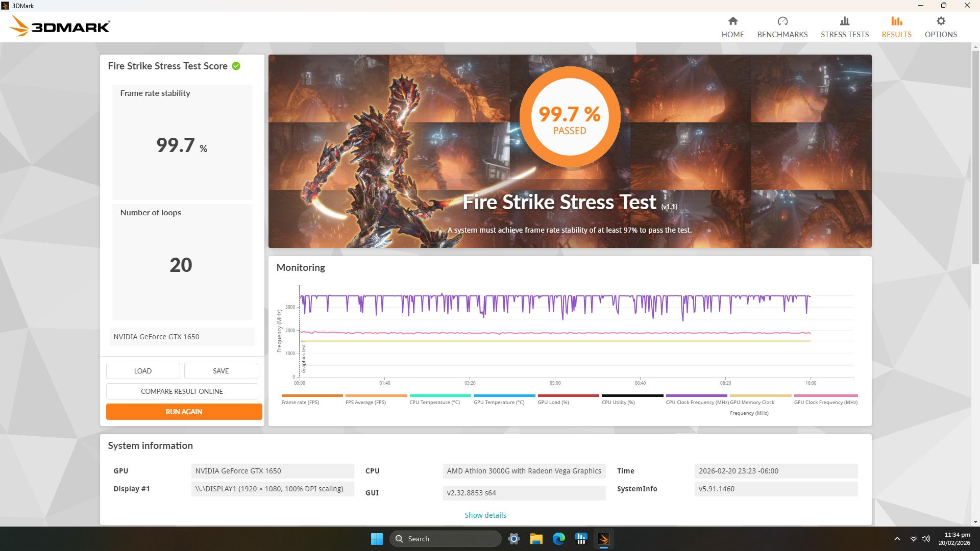Open the Show details link
Screen dimensions: 980x551
pos(485,515)
